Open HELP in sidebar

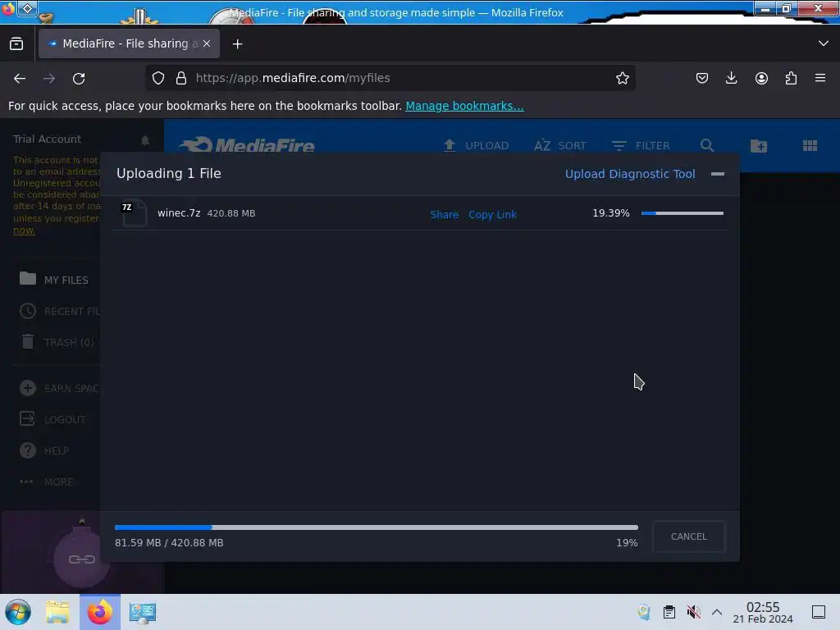(x=44, y=450)
